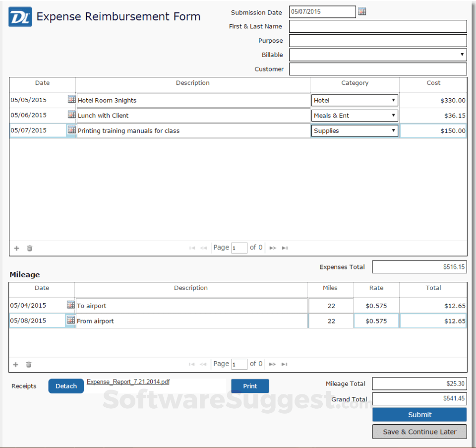Open the Submission Date calendar picker
The image size is (476, 448).
(362, 11)
